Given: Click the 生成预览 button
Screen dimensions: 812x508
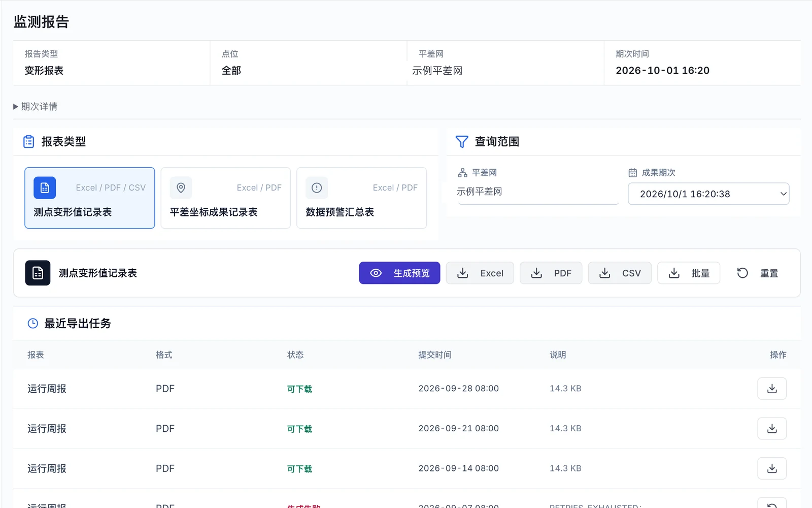Looking at the screenshot, I should (x=399, y=273).
